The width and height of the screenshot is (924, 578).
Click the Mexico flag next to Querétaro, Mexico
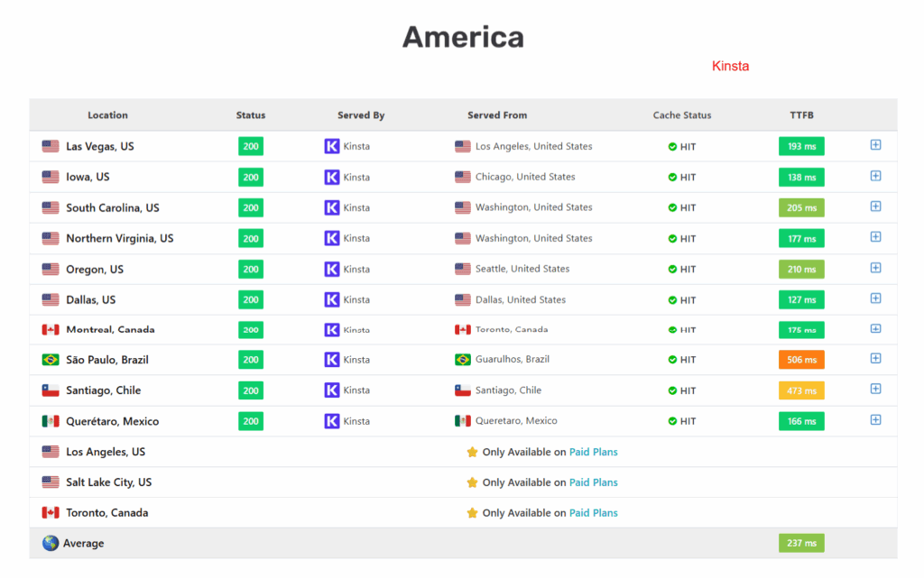click(x=50, y=420)
